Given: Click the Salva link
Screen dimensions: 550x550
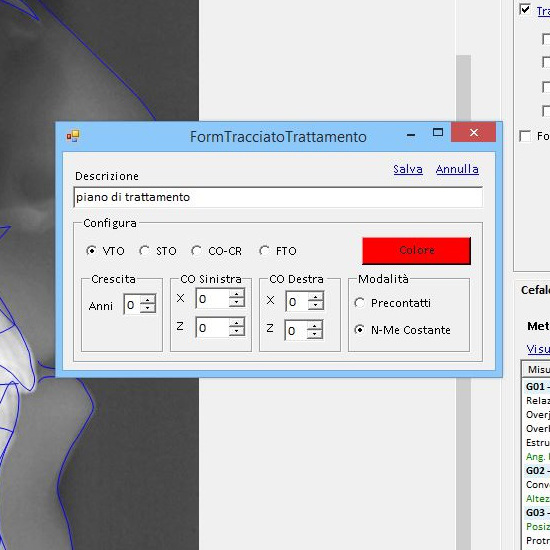Looking at the screenshot, I should point(408,169).
